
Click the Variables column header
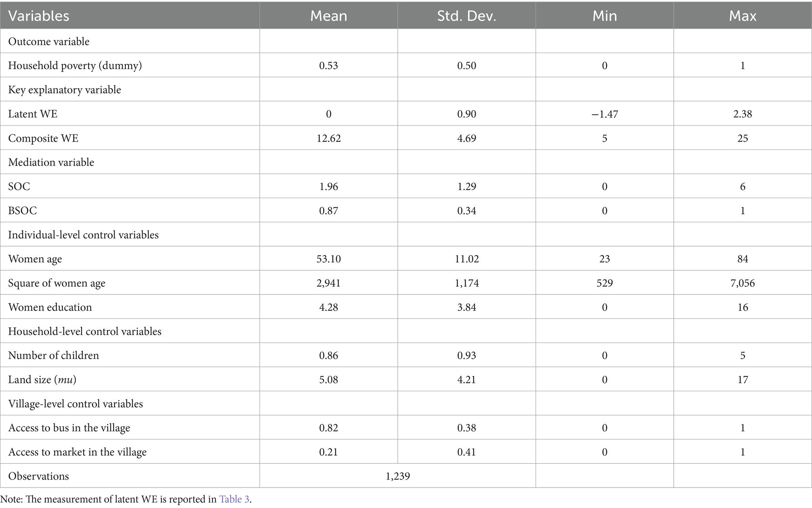click(38, 16)
